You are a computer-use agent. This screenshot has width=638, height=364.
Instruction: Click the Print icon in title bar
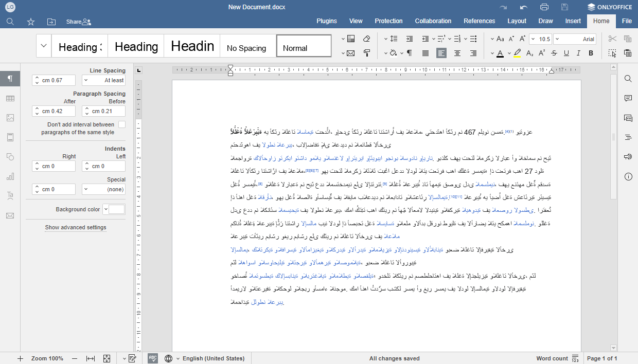click(x=544, y=7)
